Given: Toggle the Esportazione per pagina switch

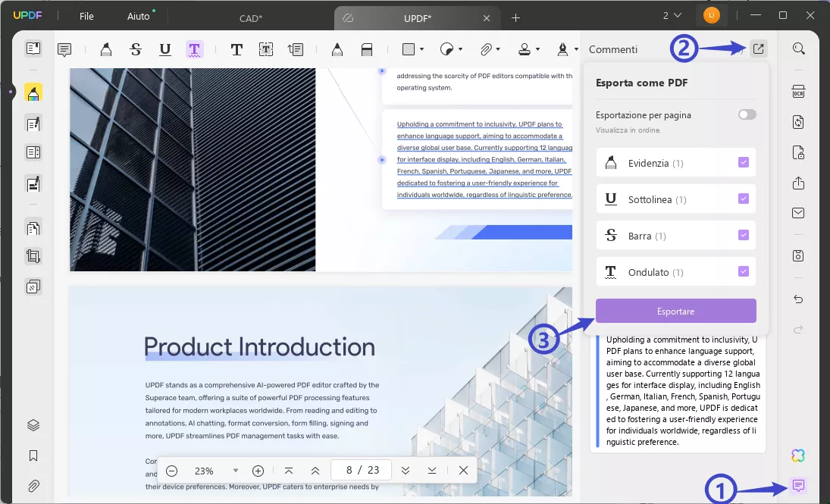Looking at the screenshot, I should (747, 115).
